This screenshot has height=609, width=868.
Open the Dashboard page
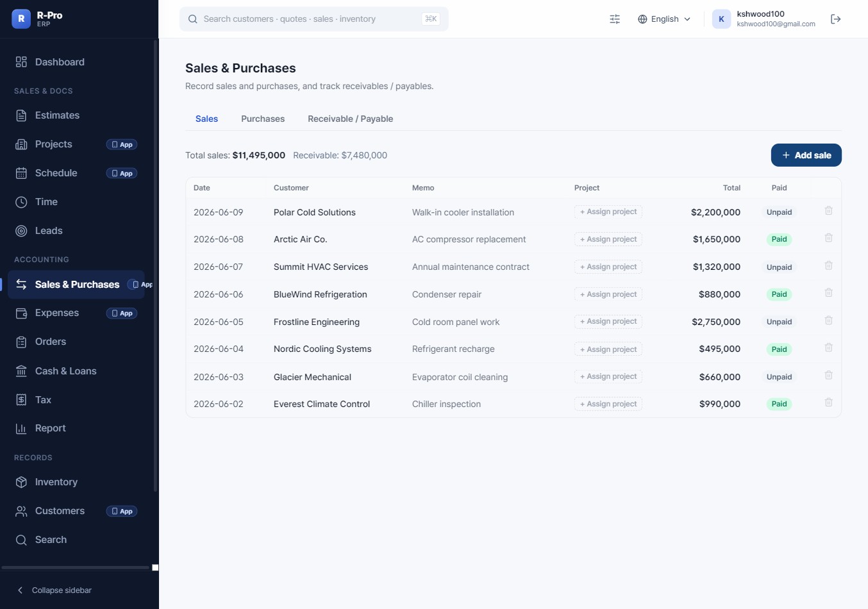[x=76, y=62]
